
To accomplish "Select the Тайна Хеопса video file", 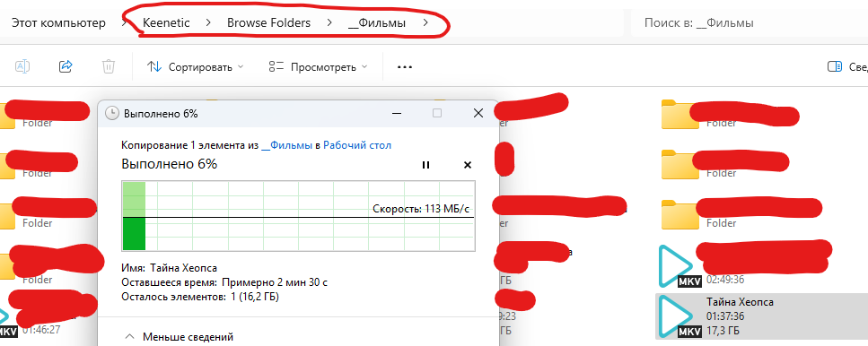I will (762, 316).
